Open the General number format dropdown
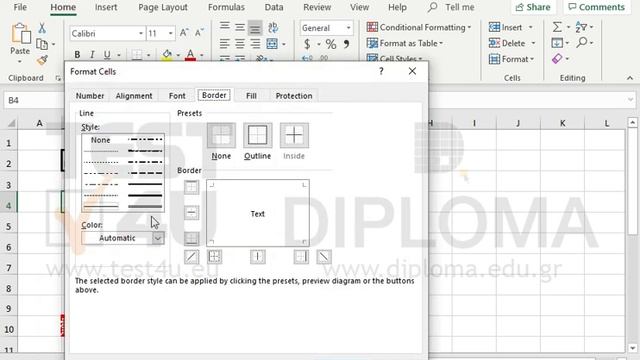The image size is (640, 360). tap(348, 28)
